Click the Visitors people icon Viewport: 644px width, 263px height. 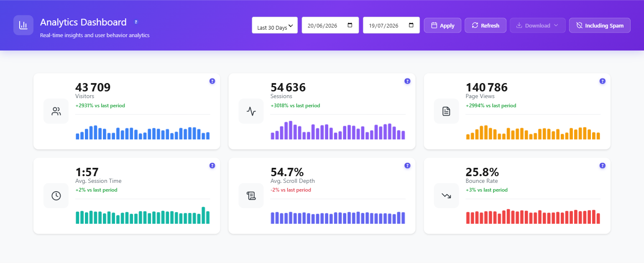56,111
